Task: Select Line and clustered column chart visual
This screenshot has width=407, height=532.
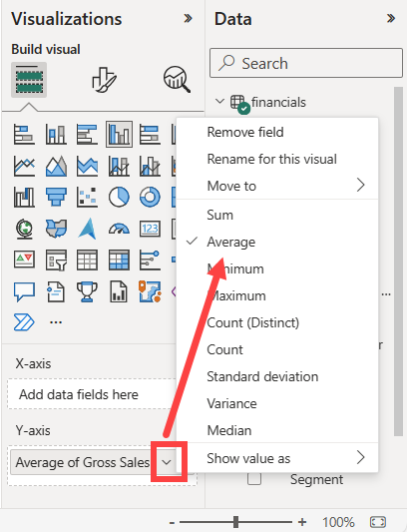Action: pos(150,167)
